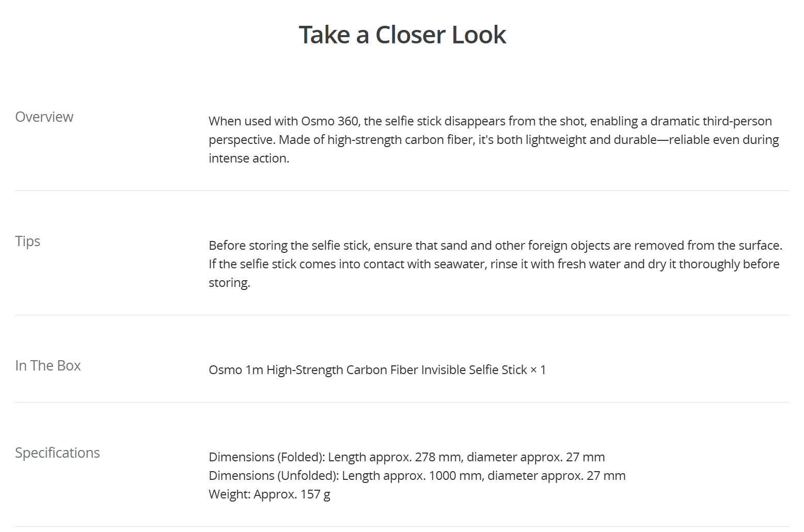Click the Take a Closer Look heading

pos(402,35)
